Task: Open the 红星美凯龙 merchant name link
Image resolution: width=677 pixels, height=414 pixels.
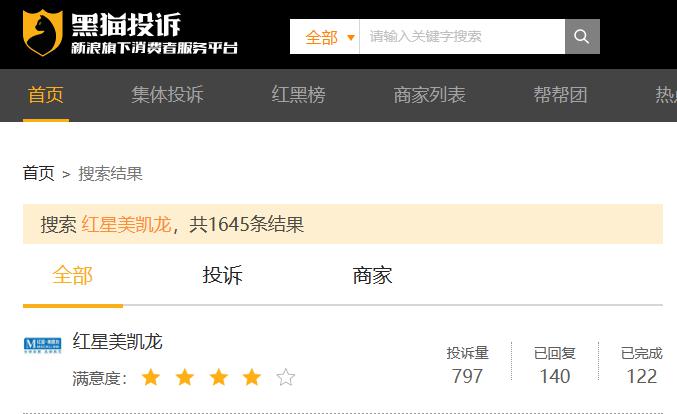Action: [x=117, y=341]
